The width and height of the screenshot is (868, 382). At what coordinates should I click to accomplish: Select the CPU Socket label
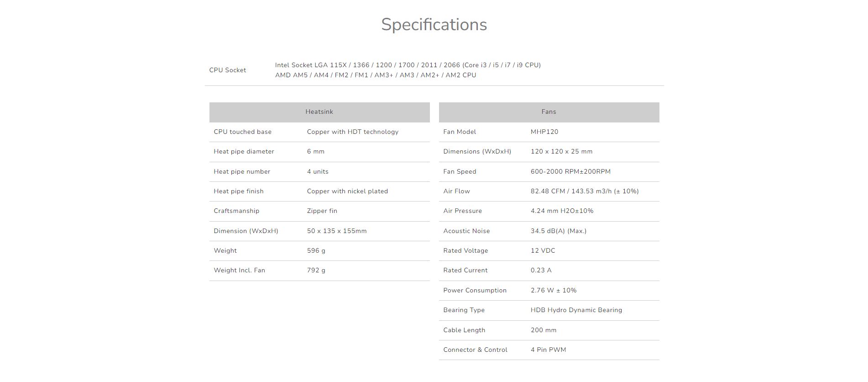tap(227, 70)
